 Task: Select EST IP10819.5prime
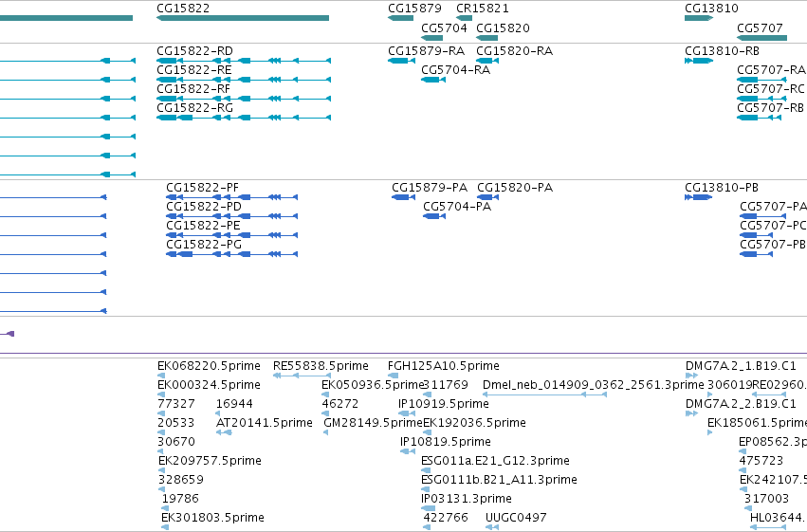pos(408,451)
